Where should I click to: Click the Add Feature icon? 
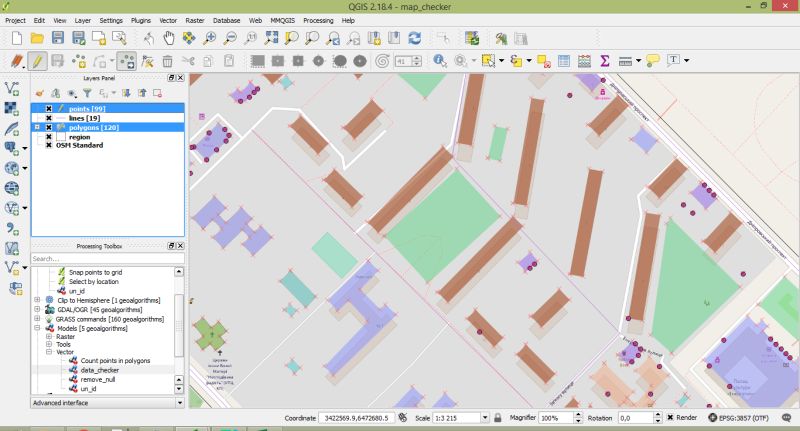click(x=79, y=61)
